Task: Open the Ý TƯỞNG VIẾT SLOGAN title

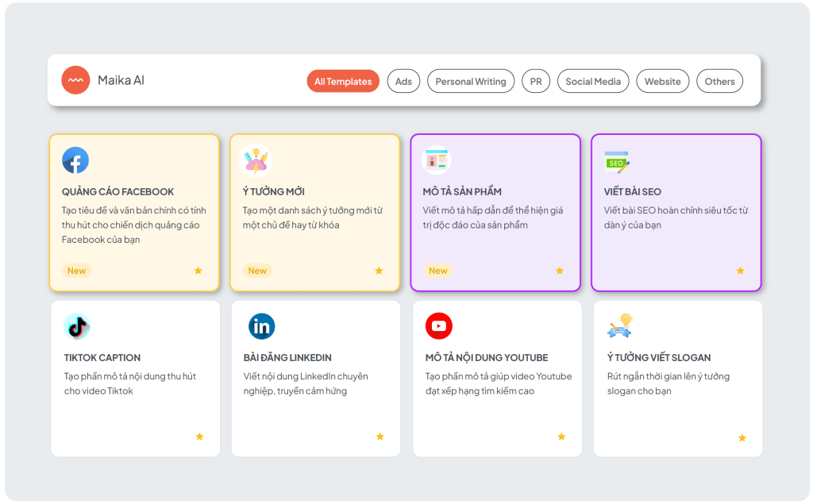Action: click(x=659, y=358)
